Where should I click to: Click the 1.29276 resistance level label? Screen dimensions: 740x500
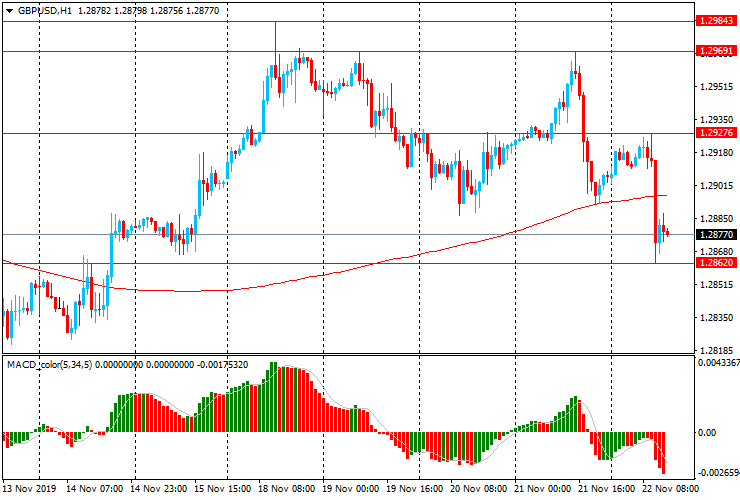pos(716,133)
